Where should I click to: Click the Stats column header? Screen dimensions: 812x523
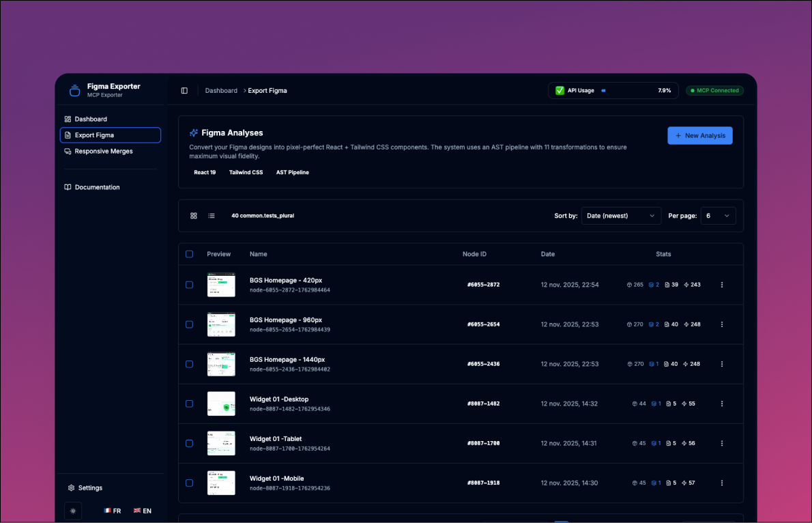point(663,254)
